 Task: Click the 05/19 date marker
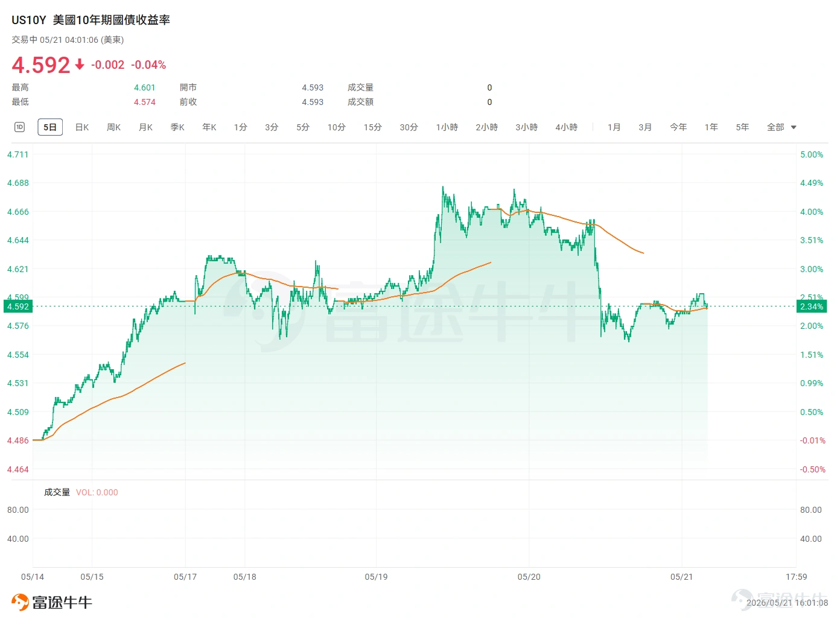tap(376, 577)
